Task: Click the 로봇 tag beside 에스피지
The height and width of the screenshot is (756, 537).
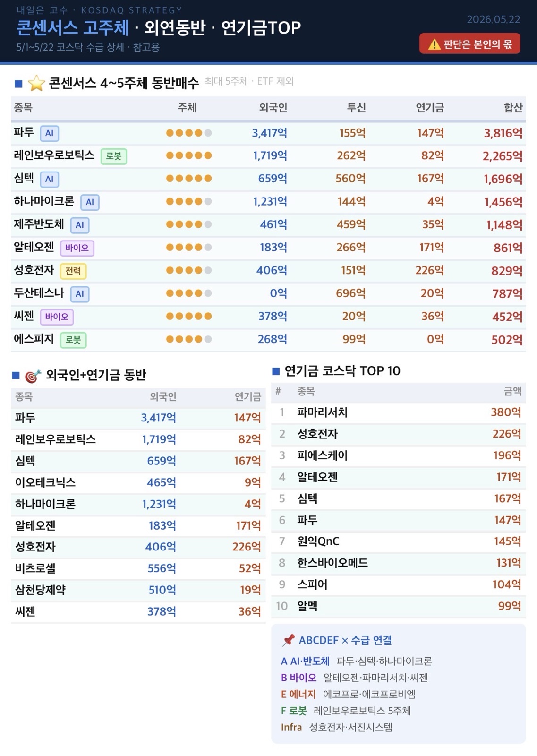Action: pyautogui.click(x=73, y=340)
